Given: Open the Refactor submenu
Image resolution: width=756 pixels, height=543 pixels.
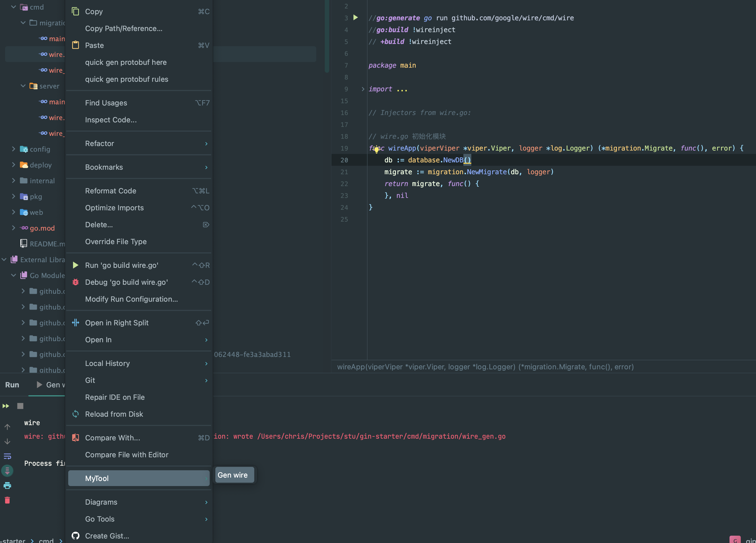Looking at the screenshot, I should pyautogui.click(x=139, y=143).
